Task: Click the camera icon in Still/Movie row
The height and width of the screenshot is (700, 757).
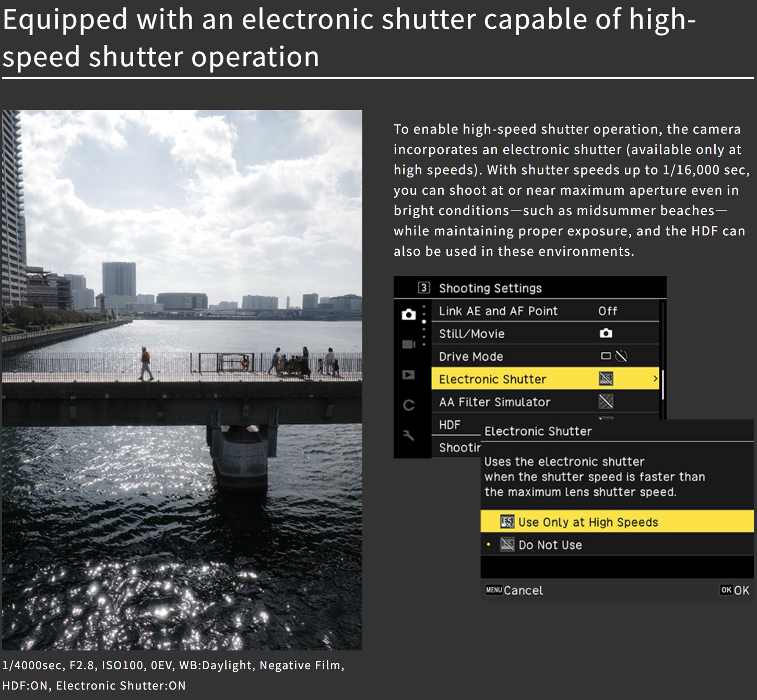Action: click(x=606, y=334)
